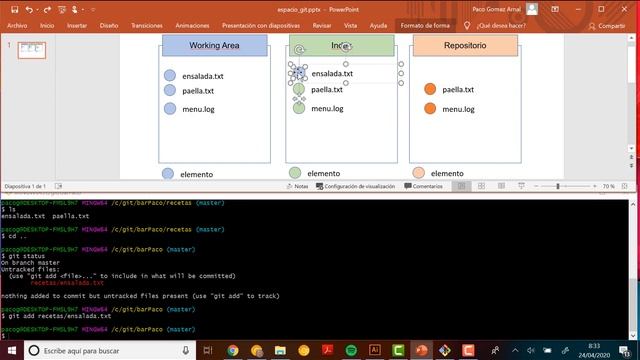This screenshot has width=640, height=360.
Task: Open the Customize Quick Access Toolbar dropdown
Action: (x=93, y=9)
